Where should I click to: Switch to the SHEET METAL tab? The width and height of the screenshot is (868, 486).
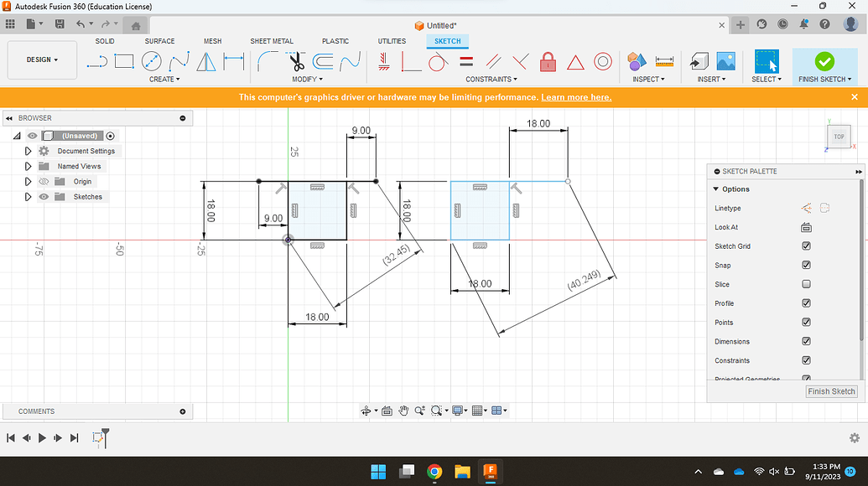coord(272,41)
